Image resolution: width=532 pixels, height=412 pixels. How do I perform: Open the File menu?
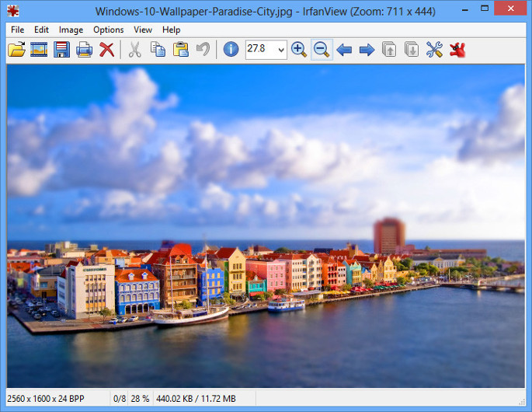(17, 30)
